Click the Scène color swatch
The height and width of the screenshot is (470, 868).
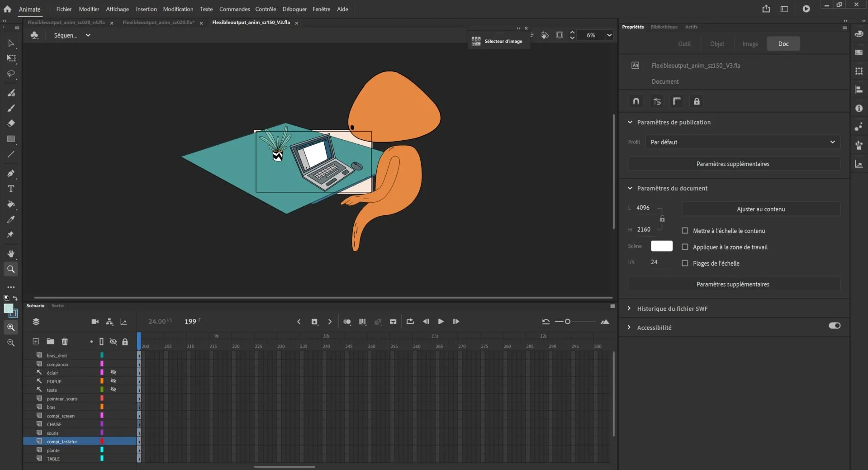click(x=661, y=246)
